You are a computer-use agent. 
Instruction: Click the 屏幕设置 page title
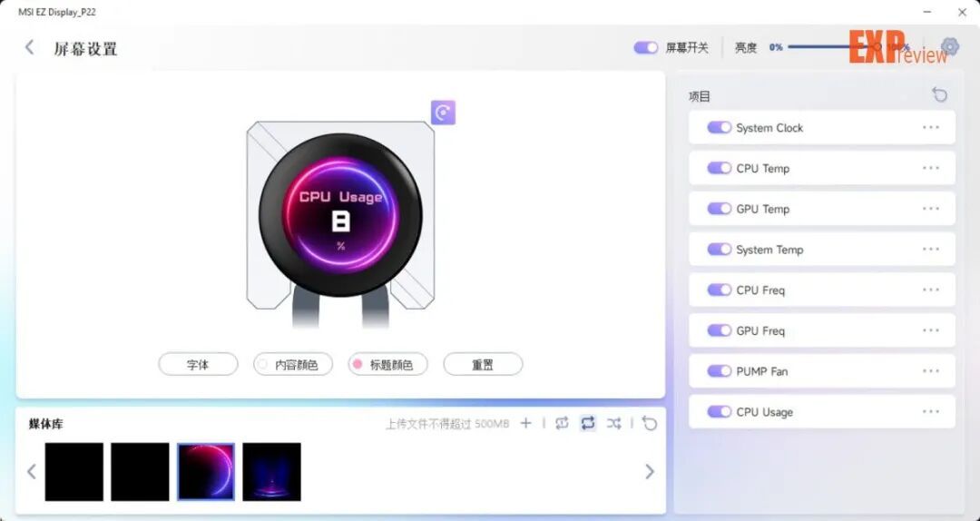coord(85,49)
